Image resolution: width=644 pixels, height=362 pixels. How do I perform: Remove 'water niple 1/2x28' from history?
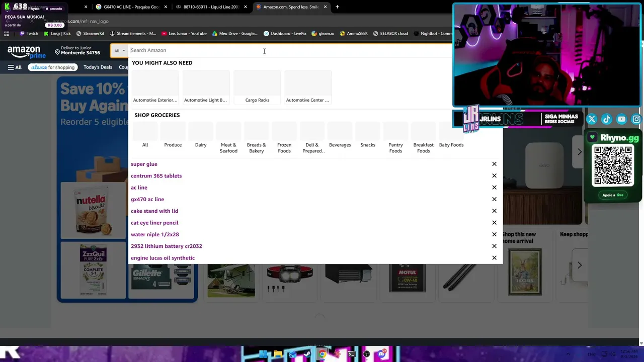[x=494, y=234]
